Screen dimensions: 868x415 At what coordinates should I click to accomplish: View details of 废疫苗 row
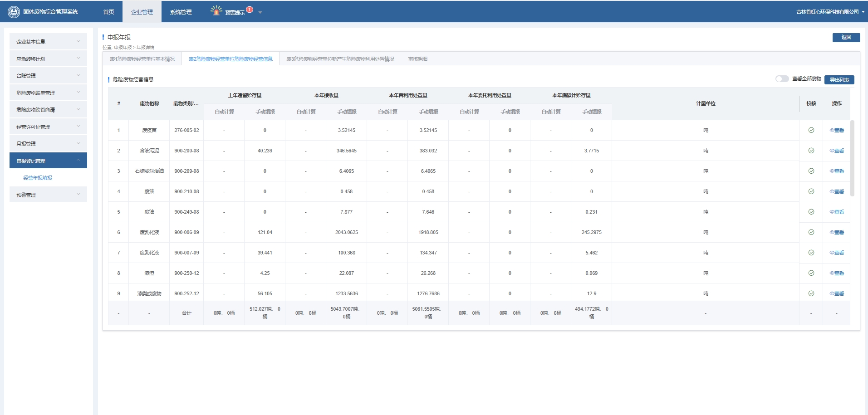point(837,130)
